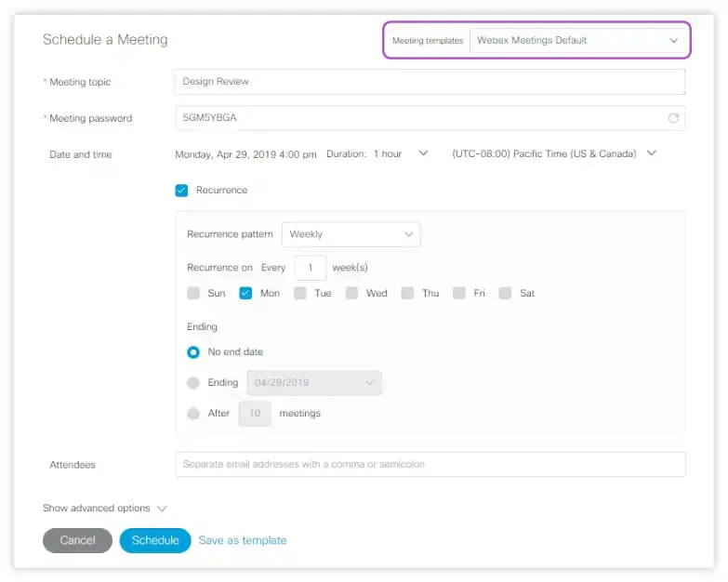
Task: Uncheck the Recurrence checkbox
Action: point(181,191)
